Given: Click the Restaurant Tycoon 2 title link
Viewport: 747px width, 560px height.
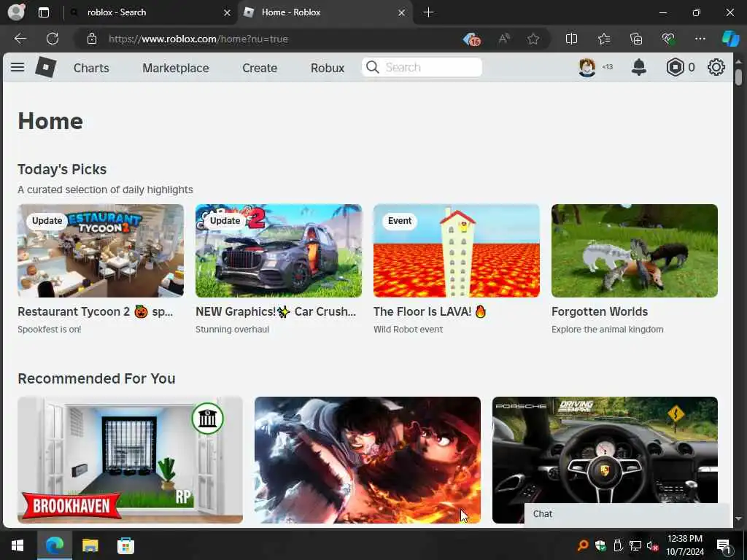Looking at the screenshot, I should (x=96, y=311).
